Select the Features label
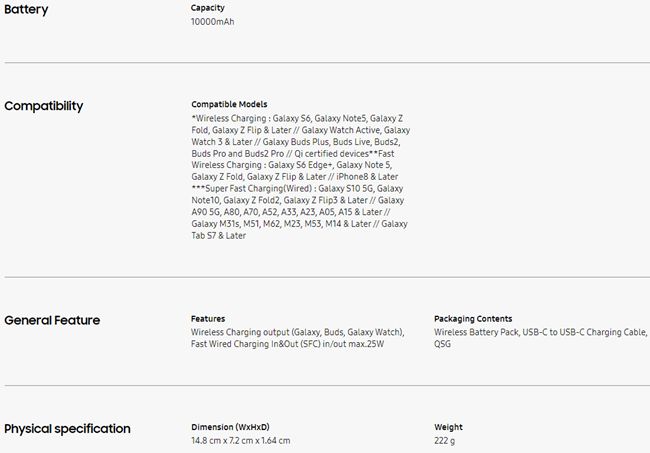Viewport: 650px width, 453px height. (208, 319)
